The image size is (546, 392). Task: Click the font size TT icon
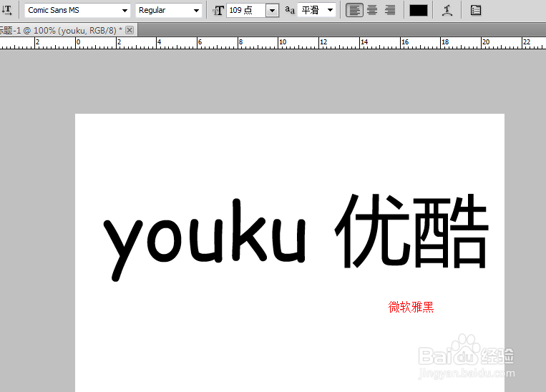click(x=218, y=11)
